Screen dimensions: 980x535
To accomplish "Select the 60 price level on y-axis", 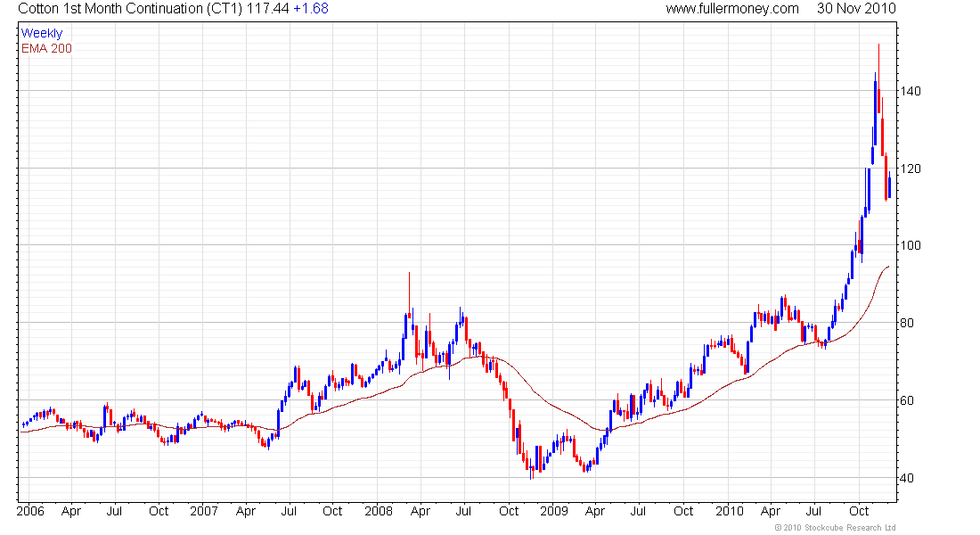I will coord(905,400).
